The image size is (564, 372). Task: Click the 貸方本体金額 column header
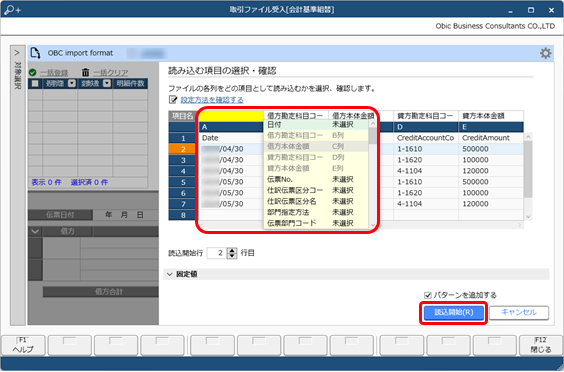[491, 116]
